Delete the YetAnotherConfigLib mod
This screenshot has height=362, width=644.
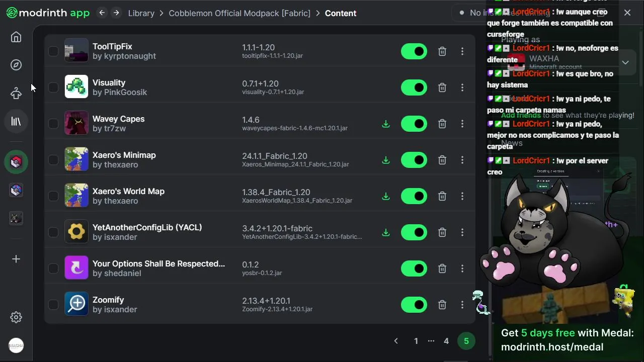tap(442, 232)
